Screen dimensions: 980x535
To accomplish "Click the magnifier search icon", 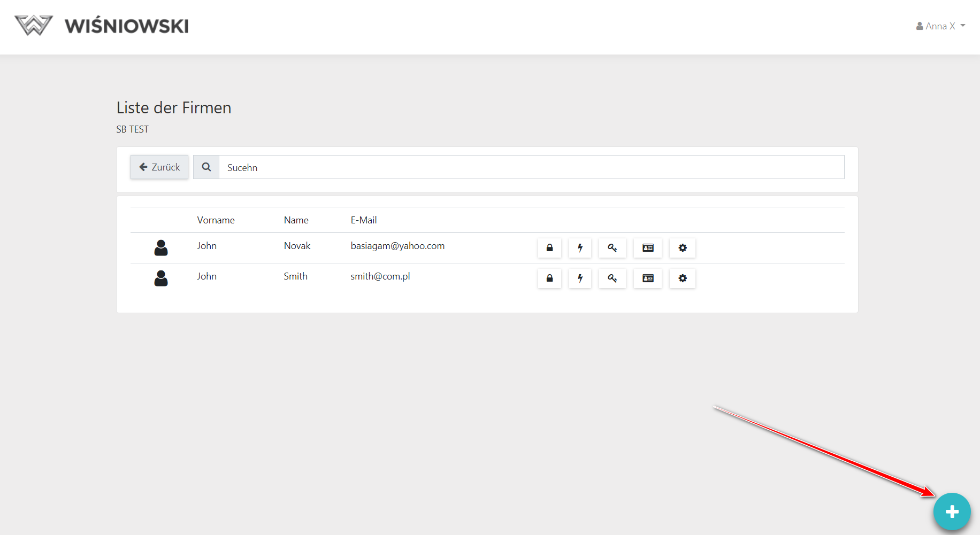I will [x=206, y=167].
